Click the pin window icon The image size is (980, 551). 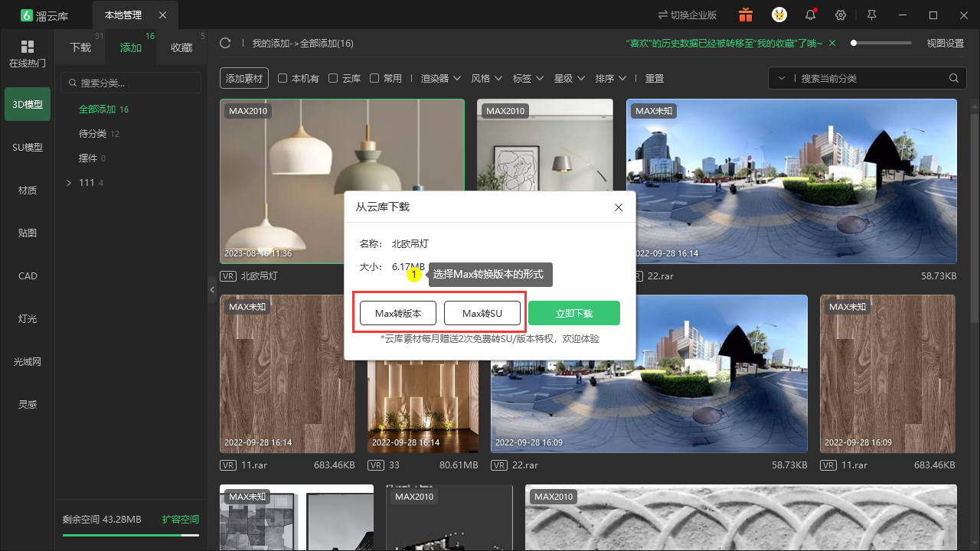click(x=871, y=15)
